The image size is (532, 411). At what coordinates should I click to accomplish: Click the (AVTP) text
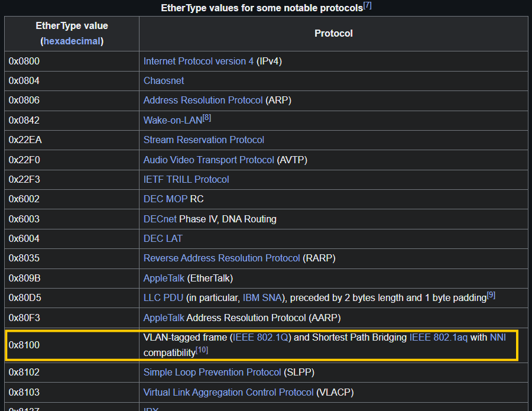click(x=292, y=160)
